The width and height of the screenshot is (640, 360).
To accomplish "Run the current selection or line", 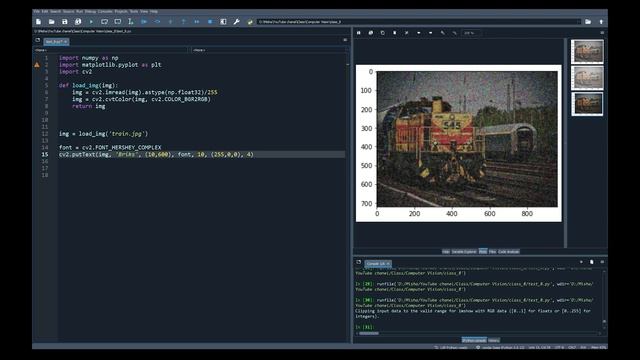I will 131,22.
